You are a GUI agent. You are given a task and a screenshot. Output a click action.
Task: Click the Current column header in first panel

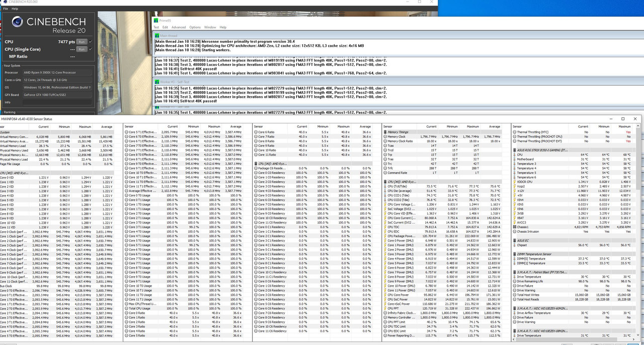(x=44, y=126)
